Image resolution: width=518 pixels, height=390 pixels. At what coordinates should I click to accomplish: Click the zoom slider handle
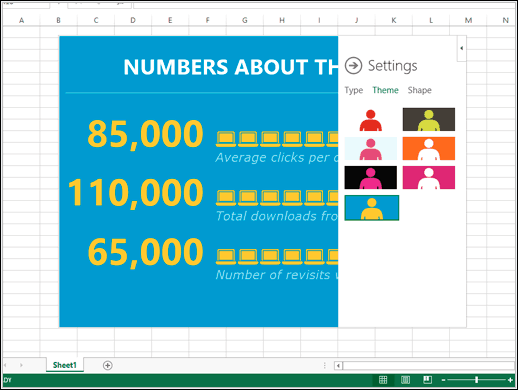point(477,380)
